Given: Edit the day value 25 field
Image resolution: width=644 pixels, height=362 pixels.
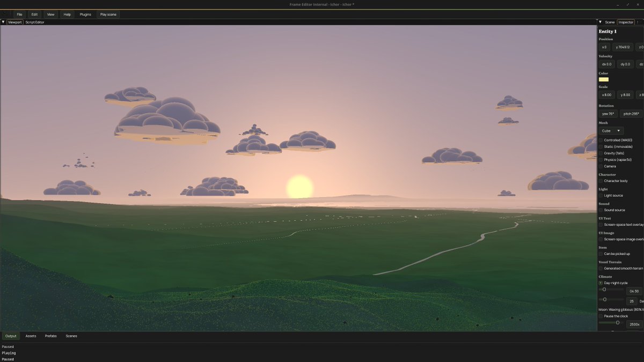Looking at the screenshot, I should 632,301.
